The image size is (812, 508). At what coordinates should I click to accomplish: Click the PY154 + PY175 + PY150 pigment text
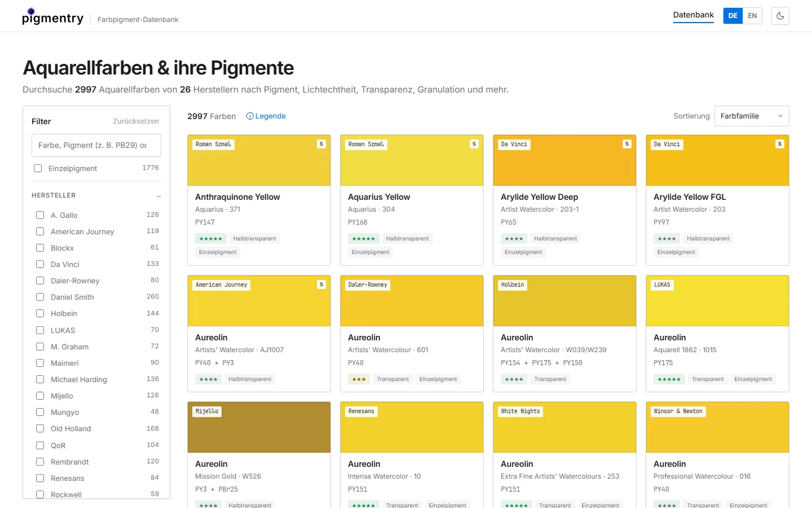click(x=541, y=363)
